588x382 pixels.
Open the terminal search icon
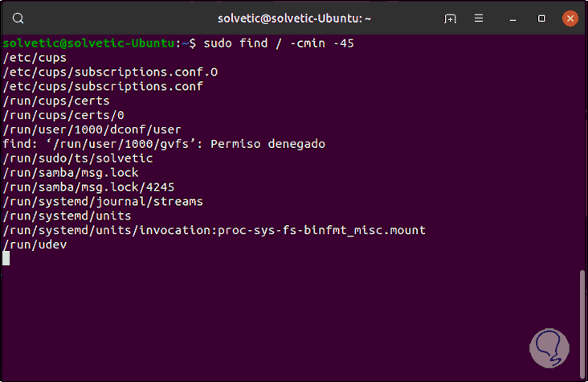click(x=18, y=18)
